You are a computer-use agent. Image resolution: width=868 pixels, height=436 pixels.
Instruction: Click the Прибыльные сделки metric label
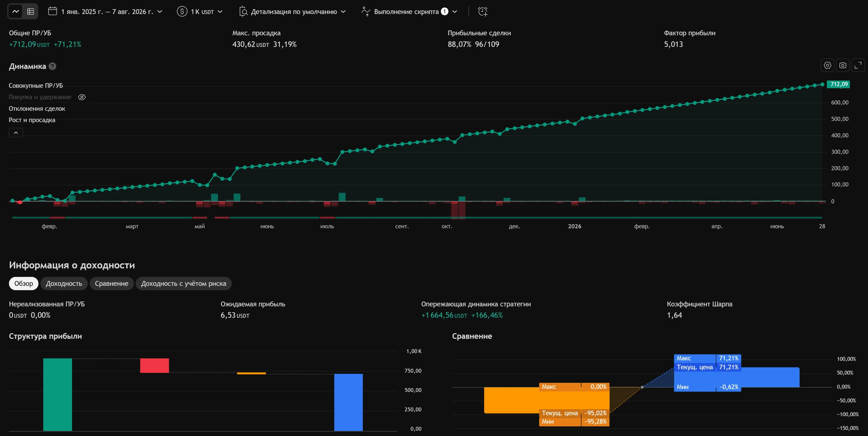[479, 33]
